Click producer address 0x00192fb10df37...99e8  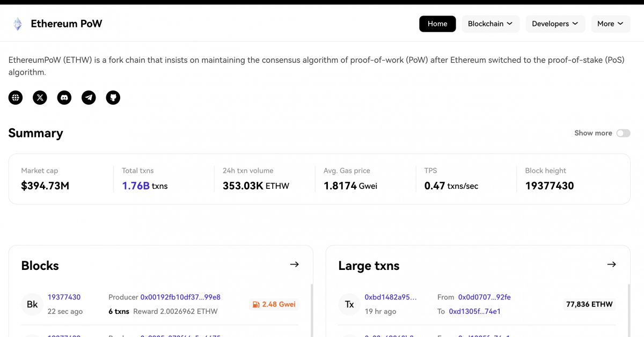pos(179,297)
